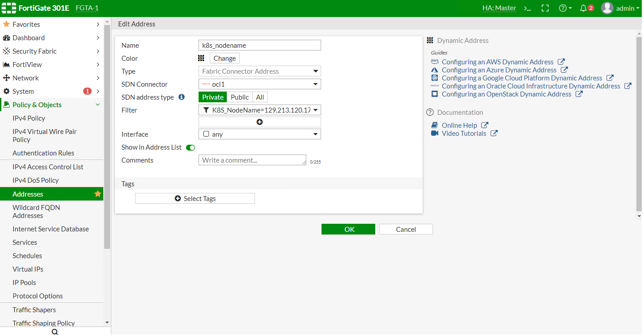Click Change to pick a new color
The height and width of the screenshot is (335, 644).
(224, 58)
